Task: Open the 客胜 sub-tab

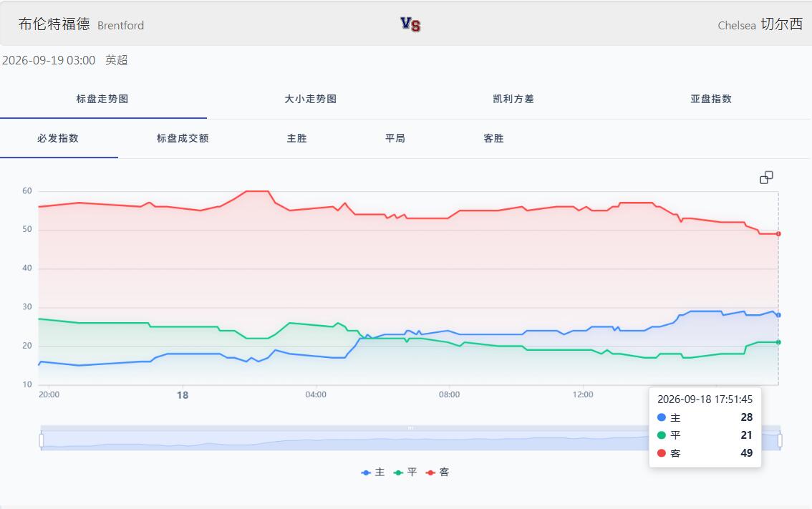Action: [493, 138]
